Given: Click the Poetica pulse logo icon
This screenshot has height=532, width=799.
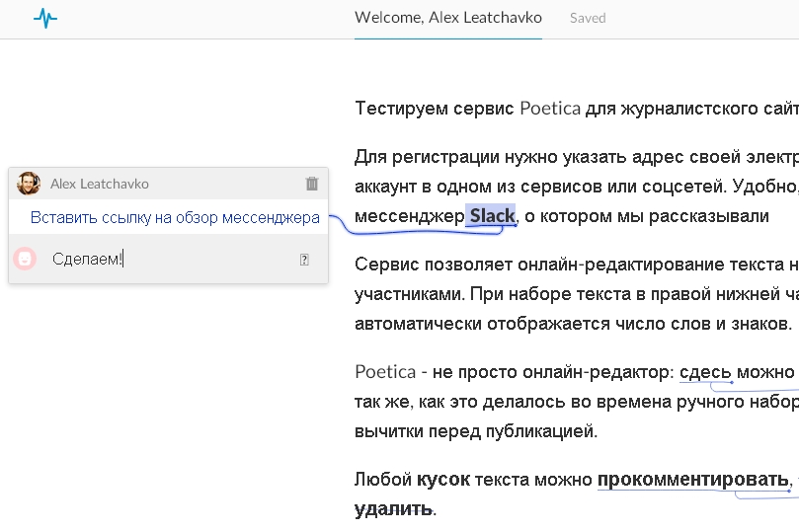Looking at the screenshot, I should [45, 19].
